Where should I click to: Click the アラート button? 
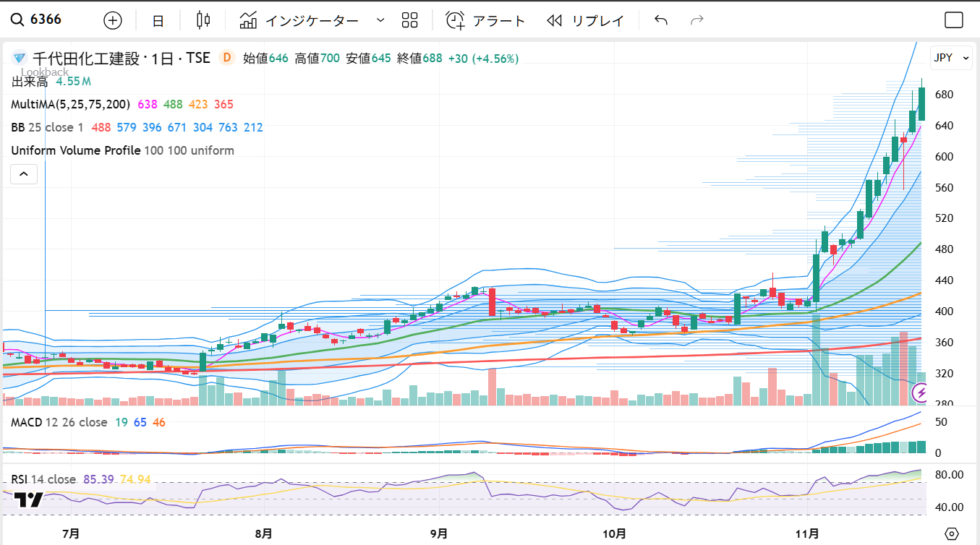[x=485, y=20]
